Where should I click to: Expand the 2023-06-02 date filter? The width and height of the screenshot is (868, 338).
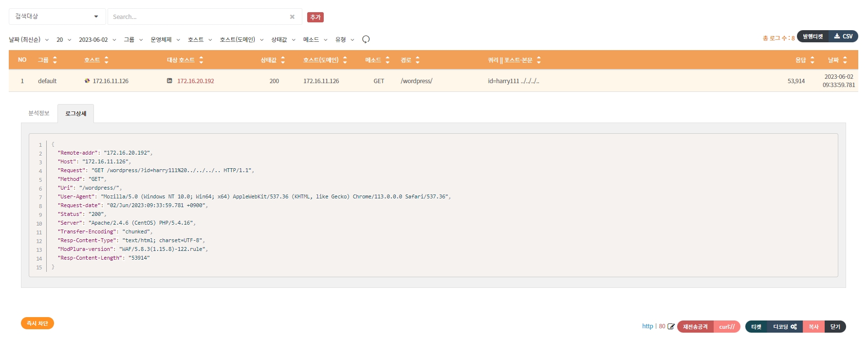coord(97,39)
